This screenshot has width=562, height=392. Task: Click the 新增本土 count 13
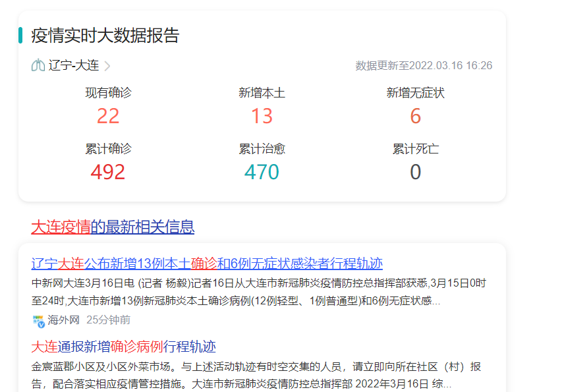[x=262, y=117]
